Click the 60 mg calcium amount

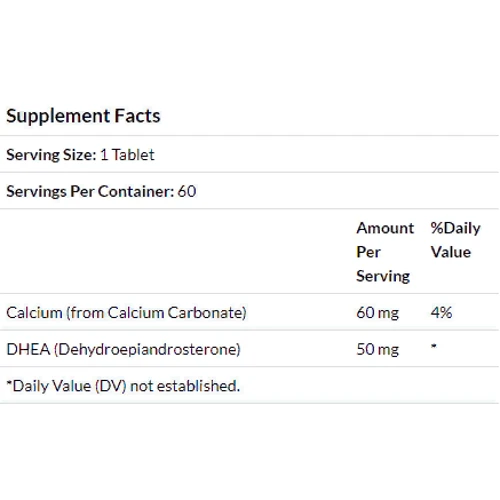pyautogui.click(x=377, y=313)
